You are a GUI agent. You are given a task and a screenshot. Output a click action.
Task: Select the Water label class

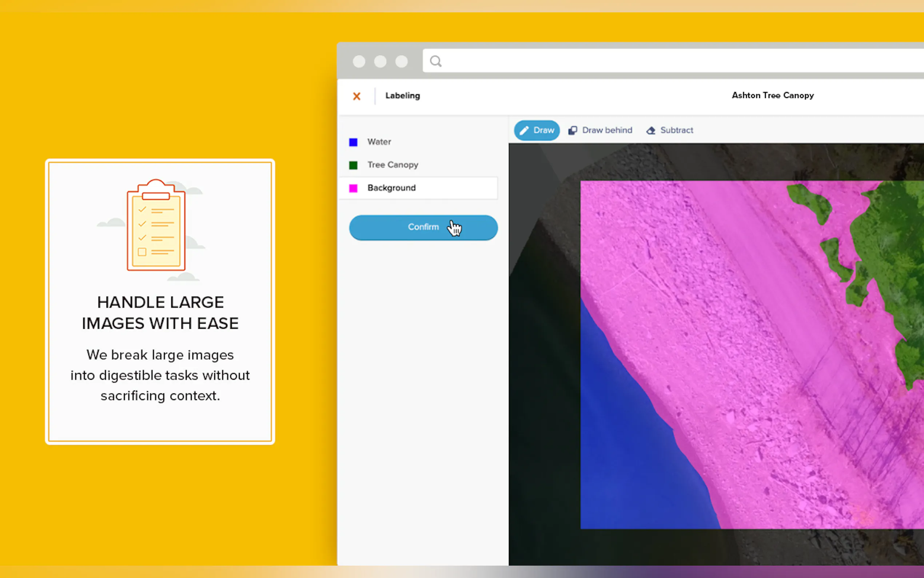[379, 142]
